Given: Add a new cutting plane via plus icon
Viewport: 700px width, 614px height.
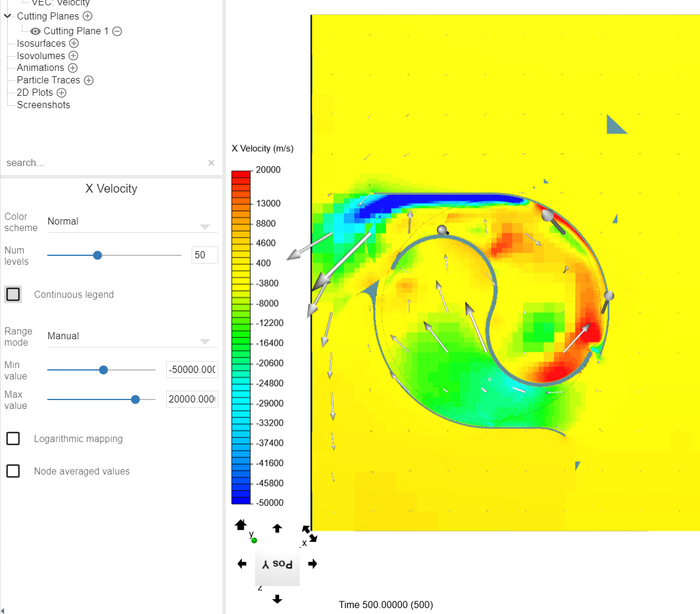Looking at the screenshot, I should tap(87, 16).
